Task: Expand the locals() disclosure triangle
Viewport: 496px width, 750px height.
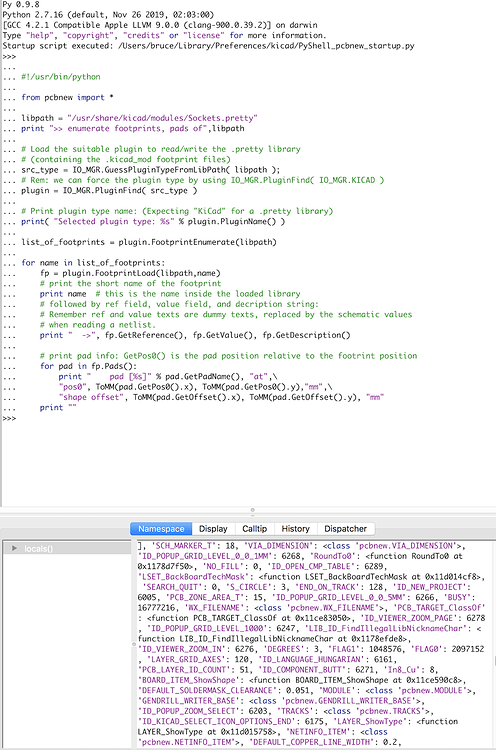Action: pos(14,548)
